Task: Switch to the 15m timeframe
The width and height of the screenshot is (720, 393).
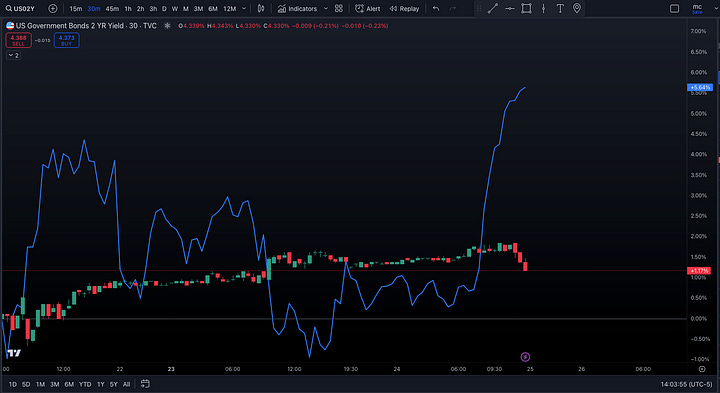Action: point(76,8)
